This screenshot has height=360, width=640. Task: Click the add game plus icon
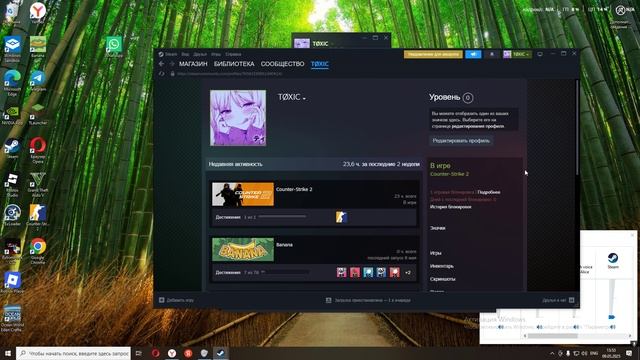(x=162, y=300)
